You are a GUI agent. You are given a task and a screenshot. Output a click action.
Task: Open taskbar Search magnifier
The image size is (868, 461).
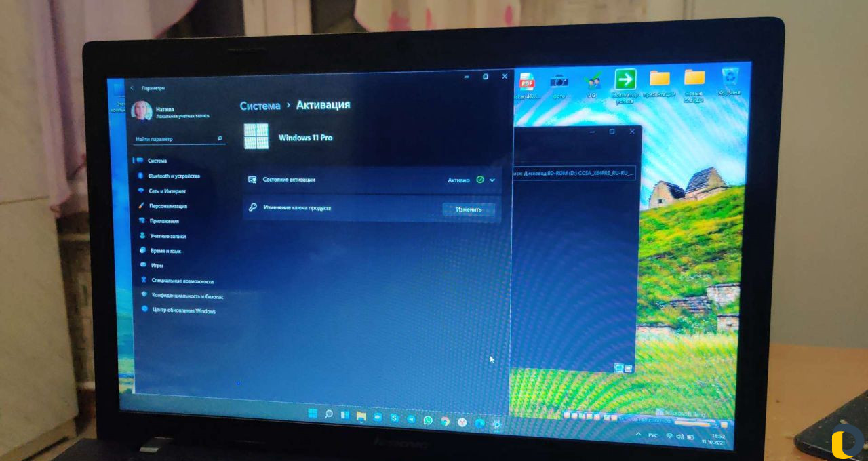point(328,414)
